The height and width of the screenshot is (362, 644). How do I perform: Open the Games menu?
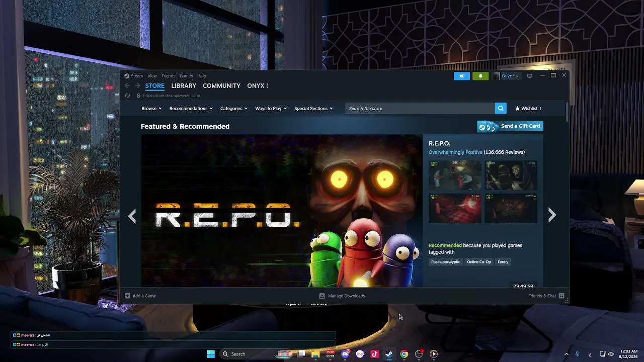pyautogui.click(x=186, y=76)
